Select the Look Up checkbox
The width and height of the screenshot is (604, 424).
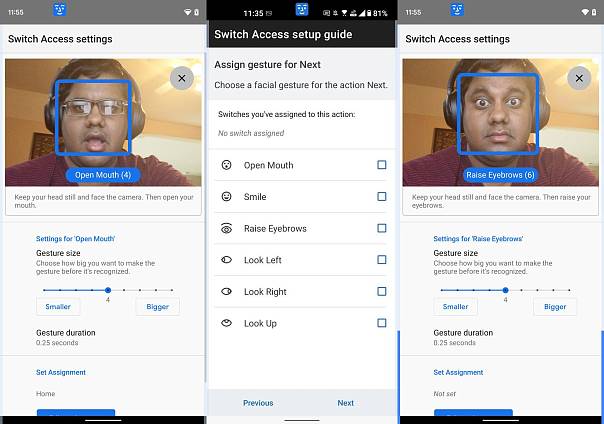click(382, 323)
